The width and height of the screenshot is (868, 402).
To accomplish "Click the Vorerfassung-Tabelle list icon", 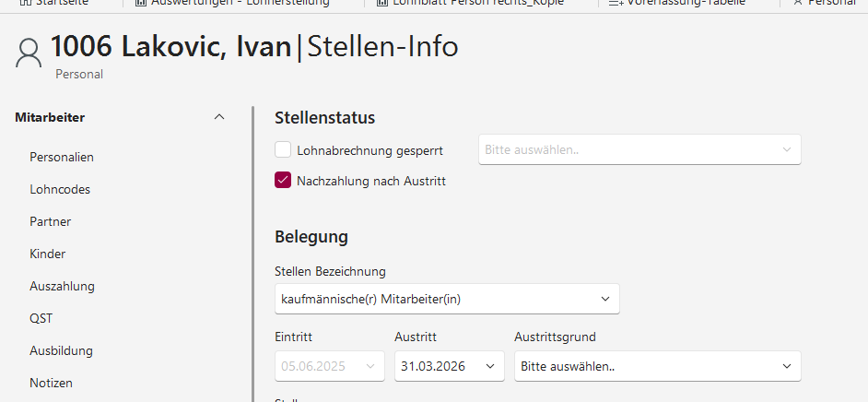I will pos(616,3).
